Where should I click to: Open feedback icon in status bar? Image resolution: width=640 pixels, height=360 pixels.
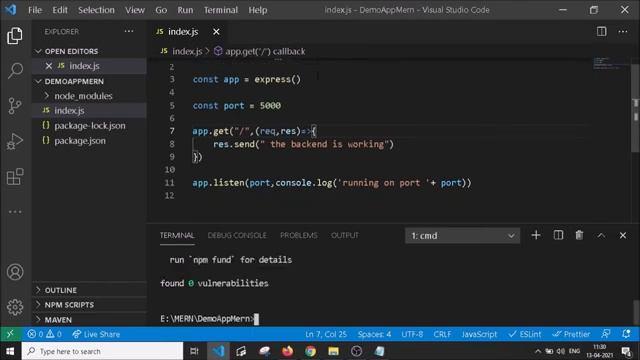tap(606, 334)
